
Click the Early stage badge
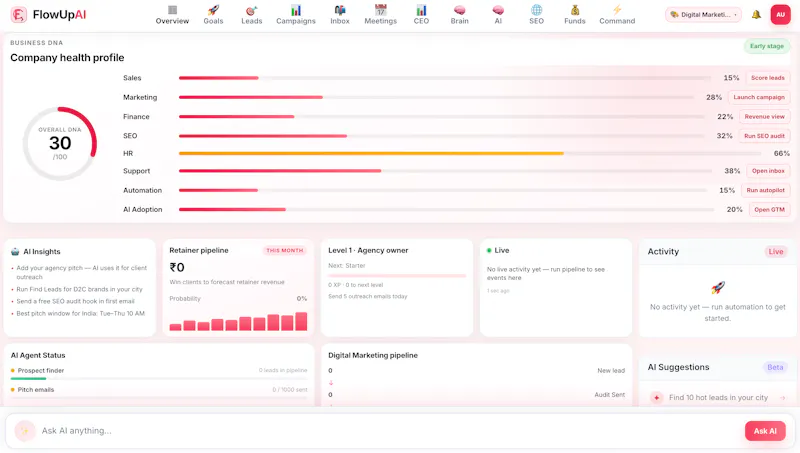[766, 46]
